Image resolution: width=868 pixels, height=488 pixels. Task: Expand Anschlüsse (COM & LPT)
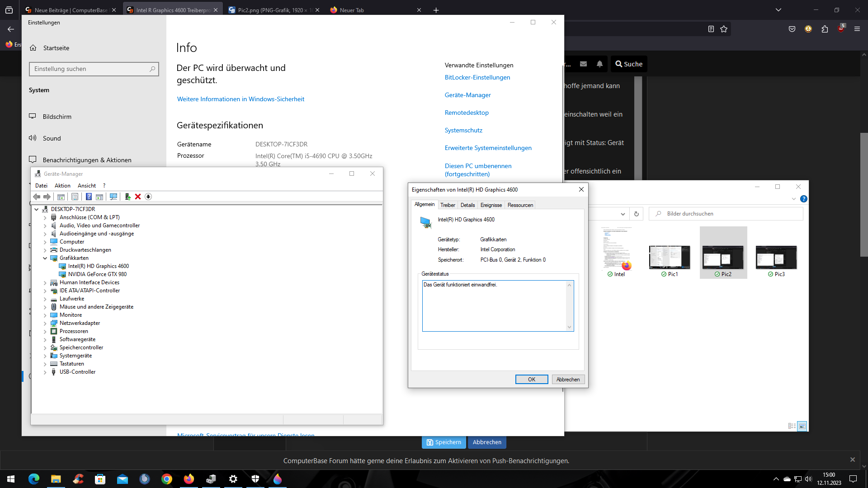click(45, 217)
